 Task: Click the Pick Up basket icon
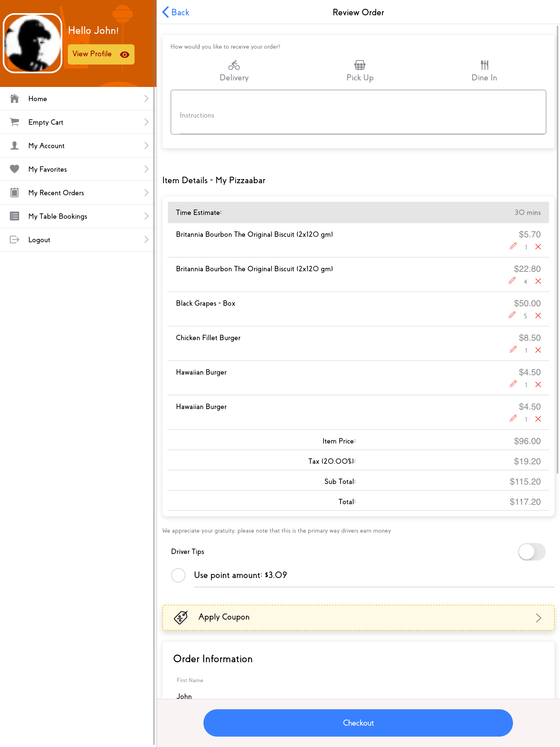click(x=360, y=65)
